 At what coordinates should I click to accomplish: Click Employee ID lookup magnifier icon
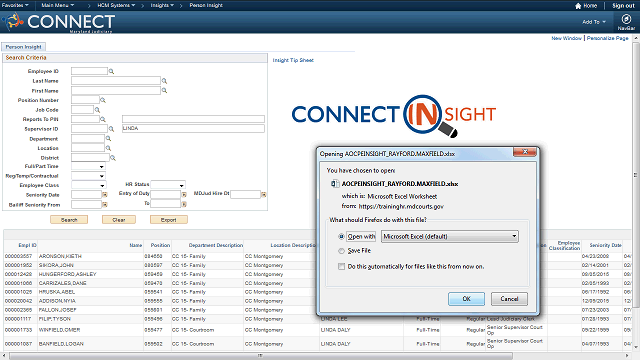pos(111,71)
